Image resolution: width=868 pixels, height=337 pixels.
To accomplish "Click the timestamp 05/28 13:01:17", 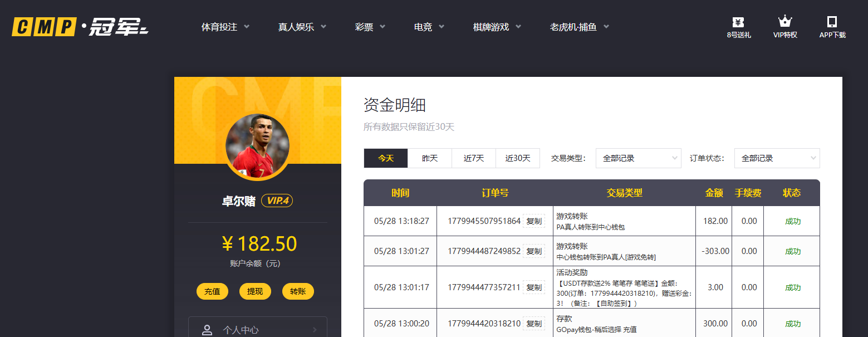I will [x=401, y=287].
